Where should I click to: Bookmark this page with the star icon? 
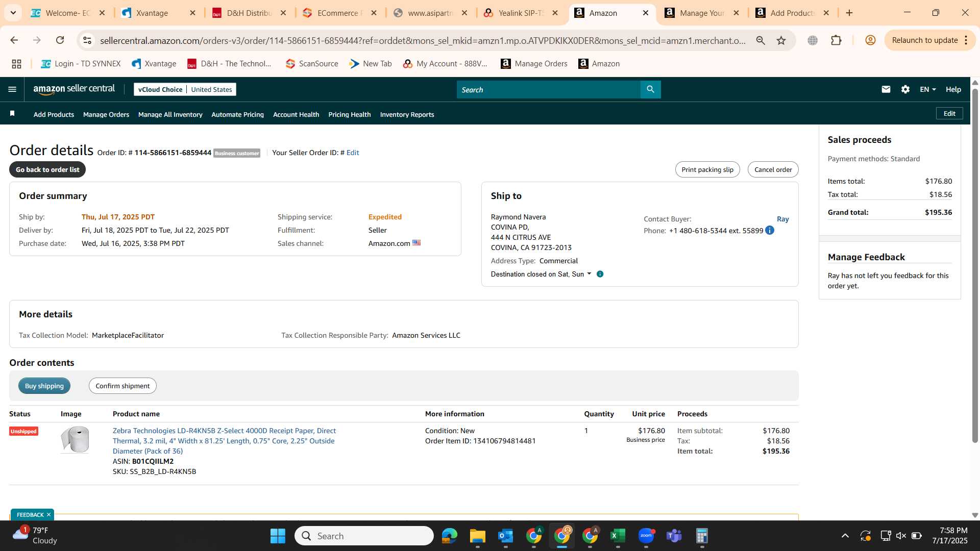(781, 40)
